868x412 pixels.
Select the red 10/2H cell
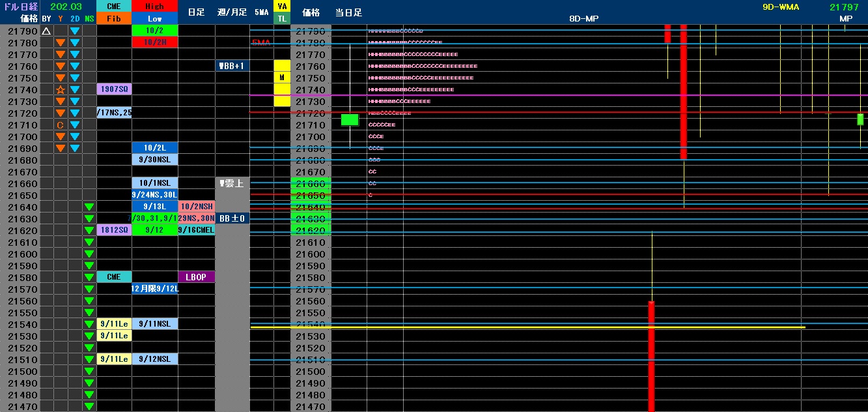coord(154,43)
